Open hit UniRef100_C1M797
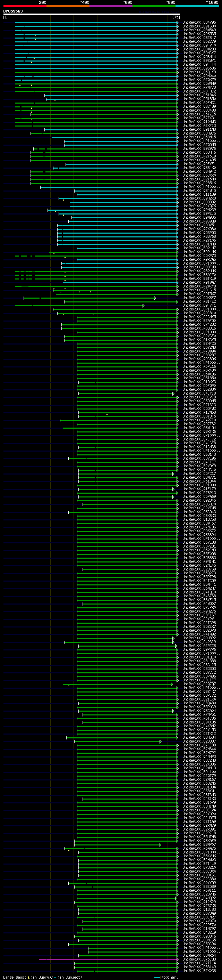Viewport: 222px width, 980px height. point(199,929)
